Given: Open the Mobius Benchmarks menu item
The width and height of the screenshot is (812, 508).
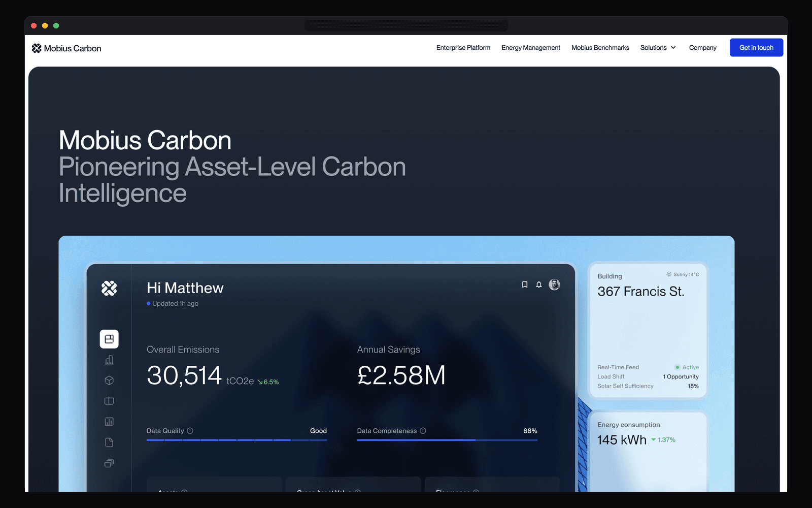Looking at the screenshot, I should coord(600,47).
